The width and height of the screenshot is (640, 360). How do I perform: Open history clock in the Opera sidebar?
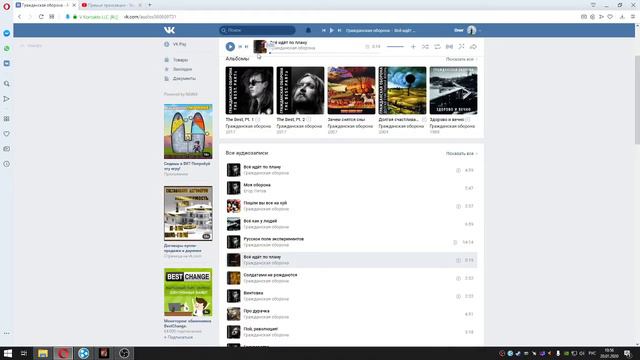click(7, 164)
